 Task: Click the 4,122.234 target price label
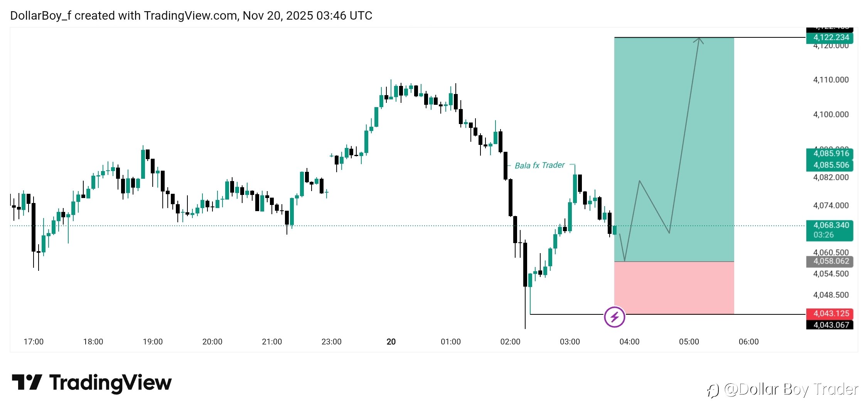pyautogui.click(x=829, y=37)
